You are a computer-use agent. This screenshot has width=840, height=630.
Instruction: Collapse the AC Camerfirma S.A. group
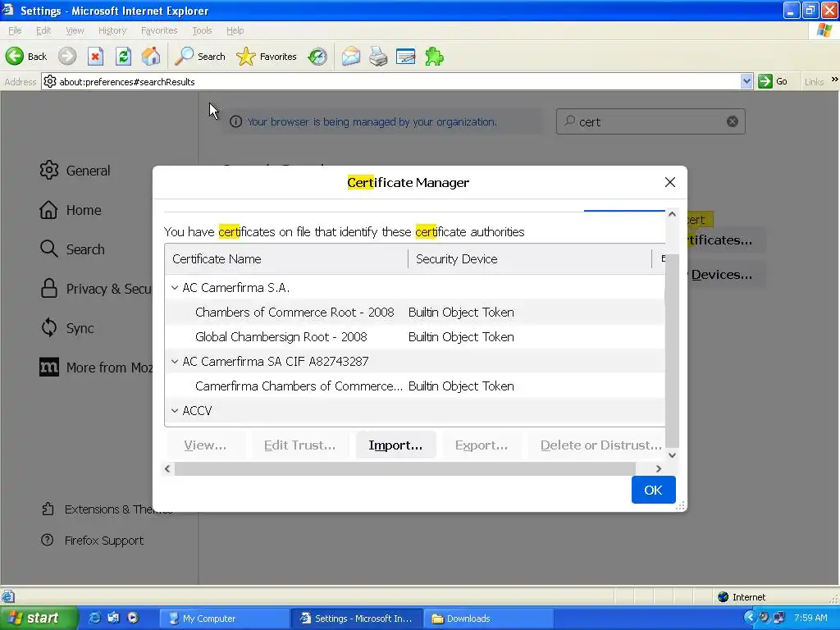(x=175, y=288)
